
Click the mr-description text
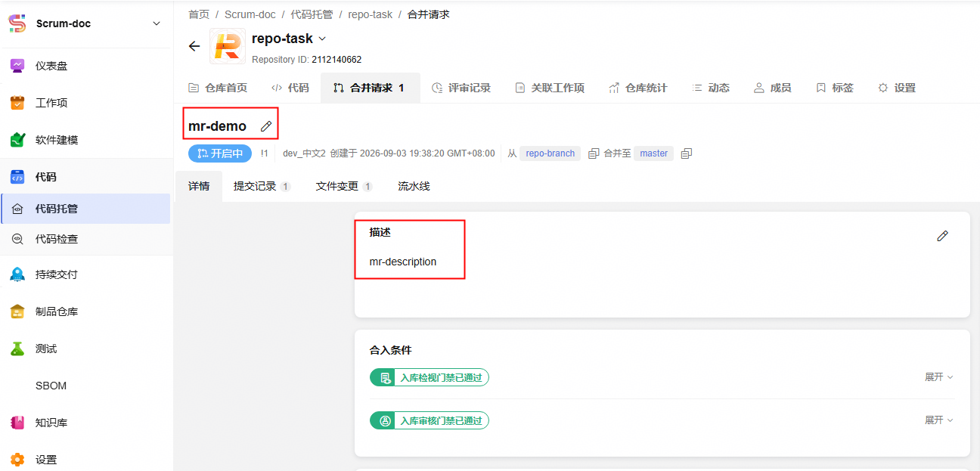coord(403,262)
